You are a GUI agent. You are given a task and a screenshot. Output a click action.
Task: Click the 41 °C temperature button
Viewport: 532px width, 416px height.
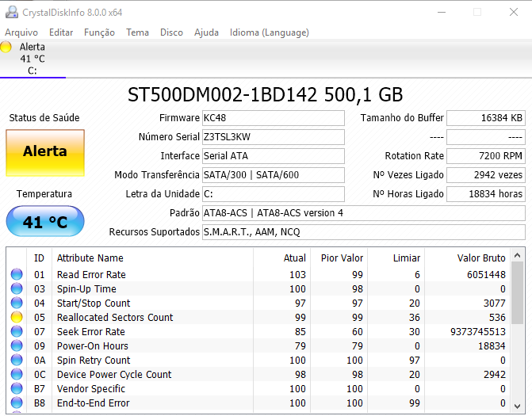point(45,221)
